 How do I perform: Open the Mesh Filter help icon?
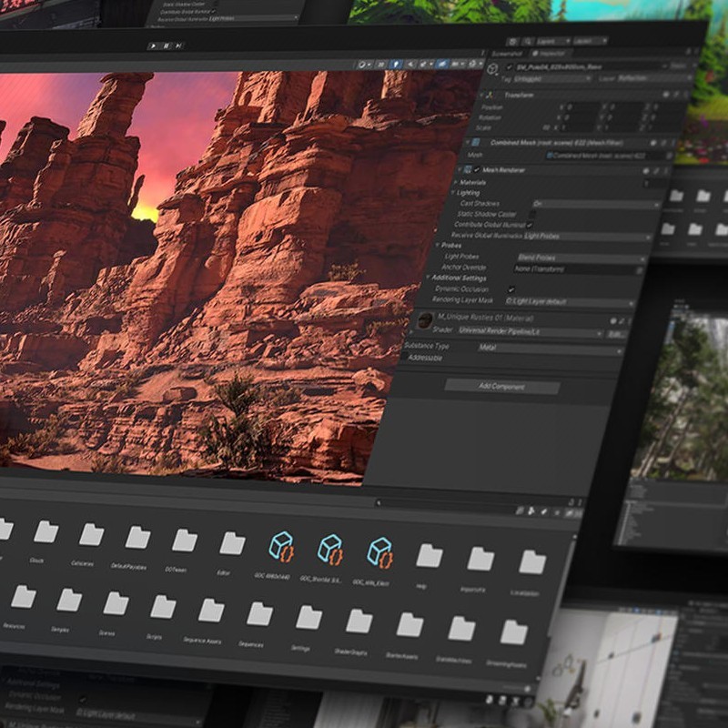click(653, 143)
